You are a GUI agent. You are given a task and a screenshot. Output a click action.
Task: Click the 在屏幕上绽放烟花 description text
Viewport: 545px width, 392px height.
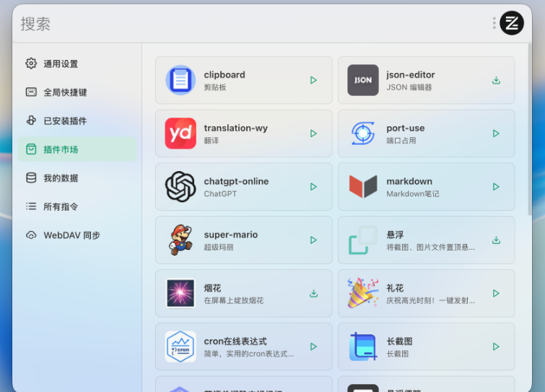[x=234, y=300]
